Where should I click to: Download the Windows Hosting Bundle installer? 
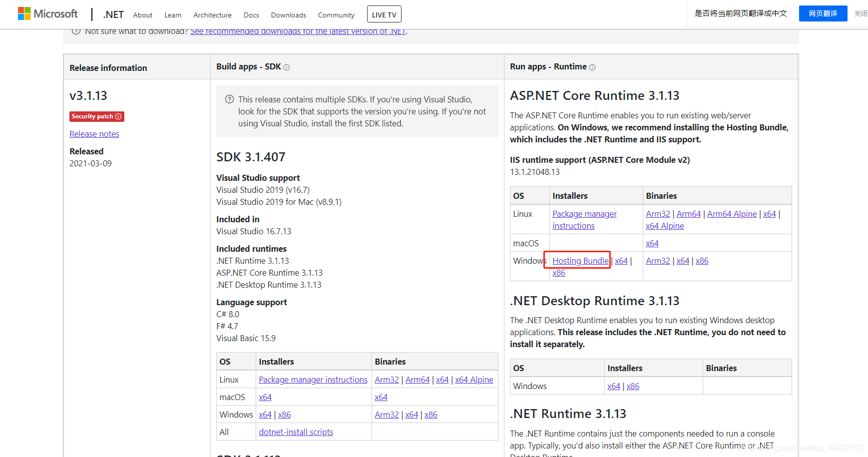click(x=580, y=261)
